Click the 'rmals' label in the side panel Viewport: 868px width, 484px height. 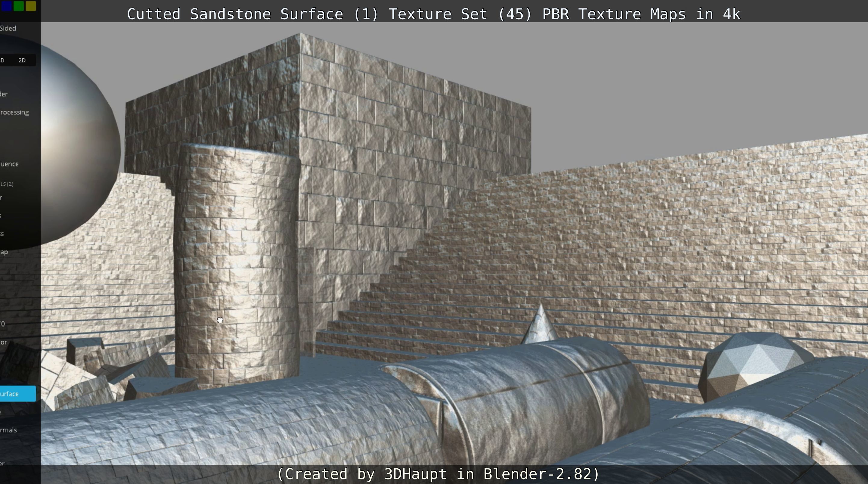[x=8, y=430]
